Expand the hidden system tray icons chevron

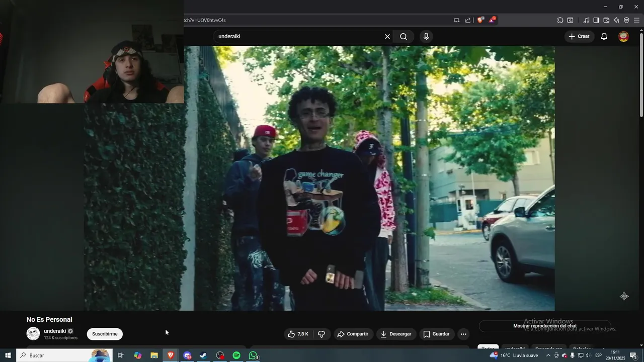[x=548, y=355]
